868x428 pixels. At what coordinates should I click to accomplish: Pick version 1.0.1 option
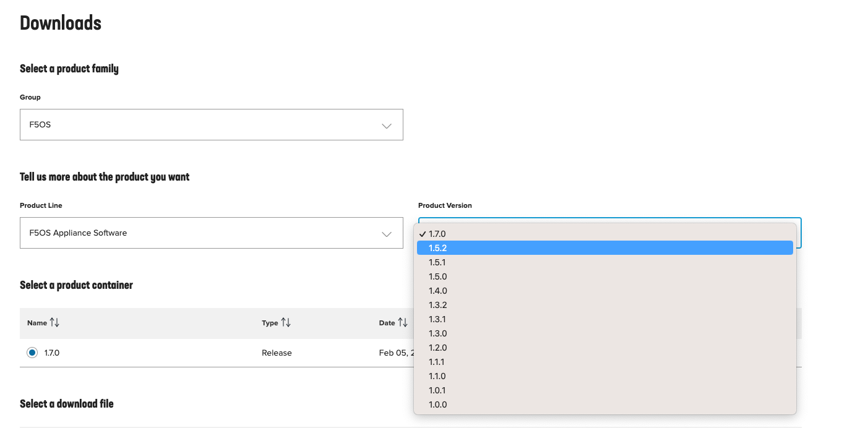tap(605, 390)
